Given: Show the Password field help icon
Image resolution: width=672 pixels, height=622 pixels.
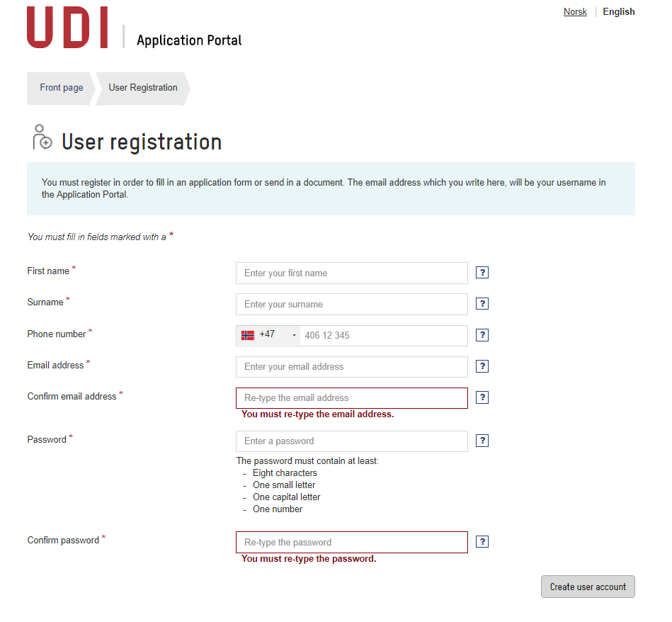Looking at the screenshot, I should (x=482, y=441).
